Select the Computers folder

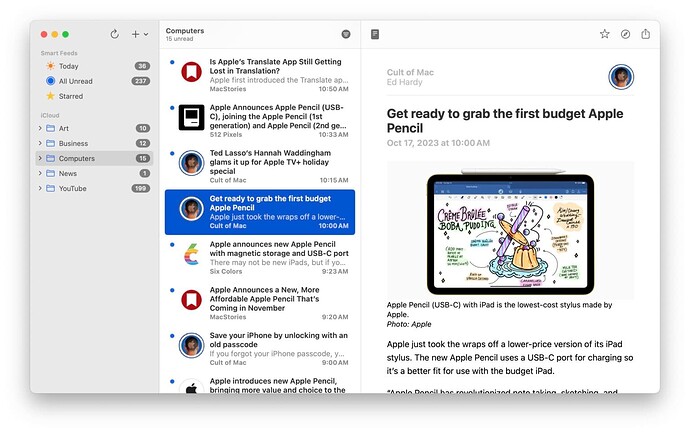click(x=94, y=158)
